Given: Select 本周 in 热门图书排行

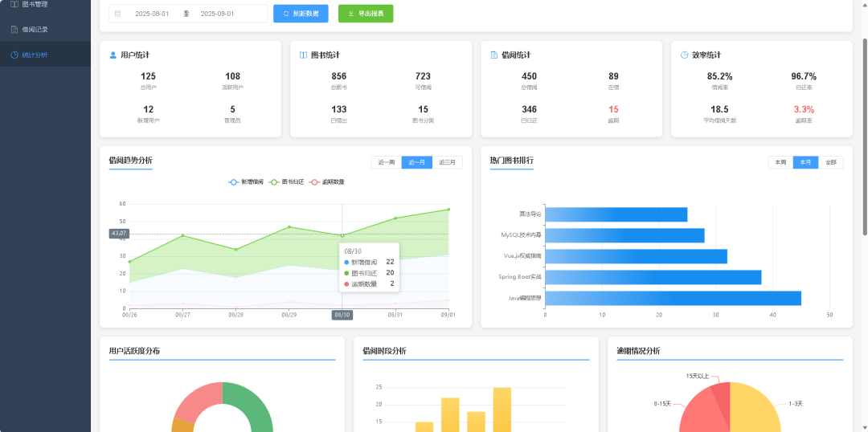Looking at the screenshot, I should pos(780,163).
